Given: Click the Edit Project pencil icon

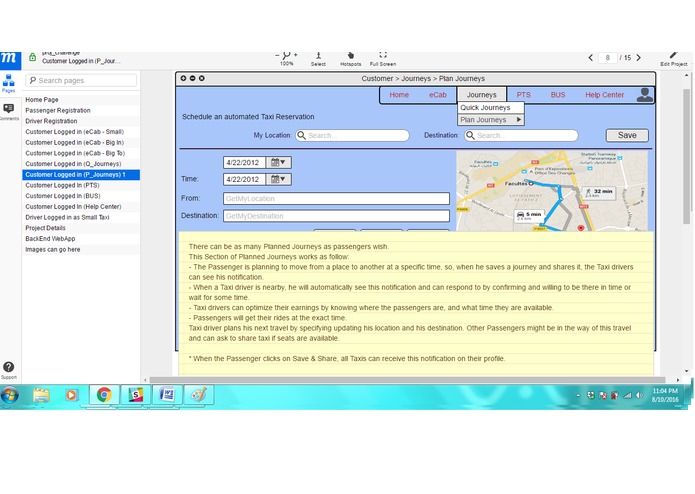Looking at the screenshot, I should (x=674, y=58).
